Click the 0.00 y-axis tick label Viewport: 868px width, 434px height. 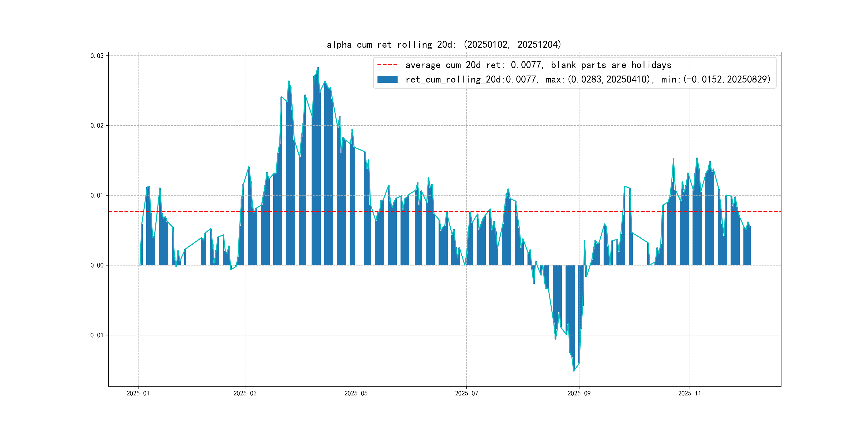[97, 265]
